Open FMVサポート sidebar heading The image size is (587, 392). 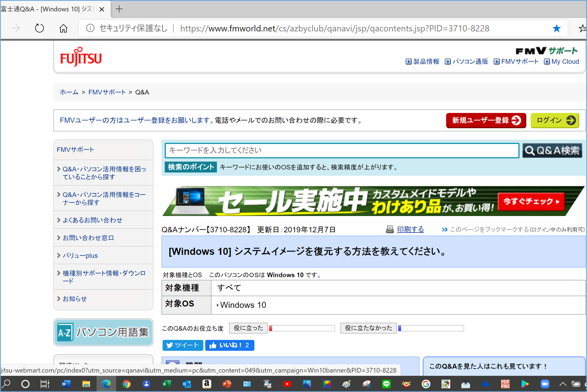75,150
